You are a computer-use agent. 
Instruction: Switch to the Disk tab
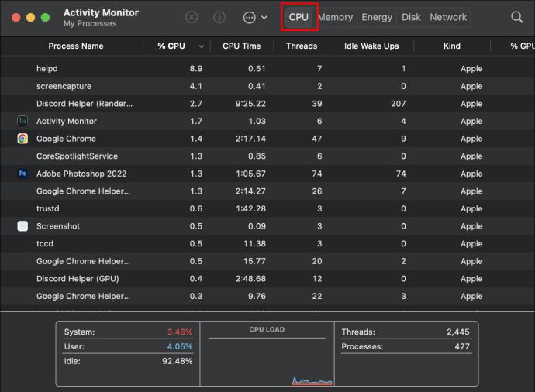(x=411, y=17)
